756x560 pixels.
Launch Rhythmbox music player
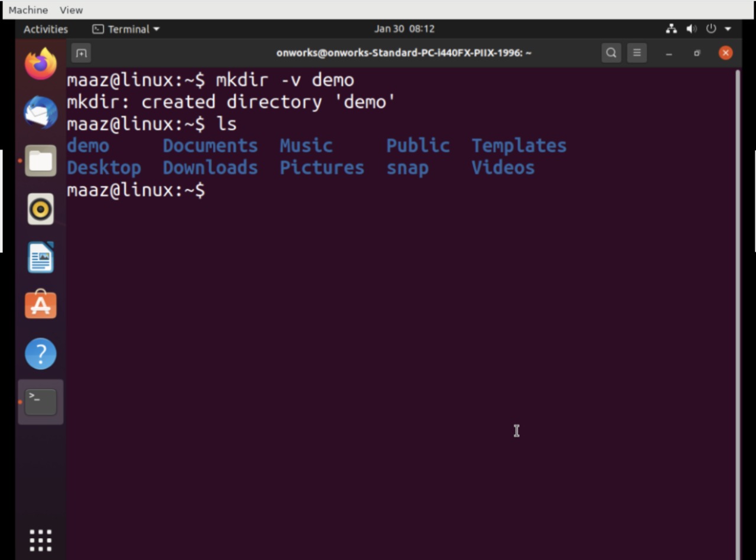[x=40, y=209]
